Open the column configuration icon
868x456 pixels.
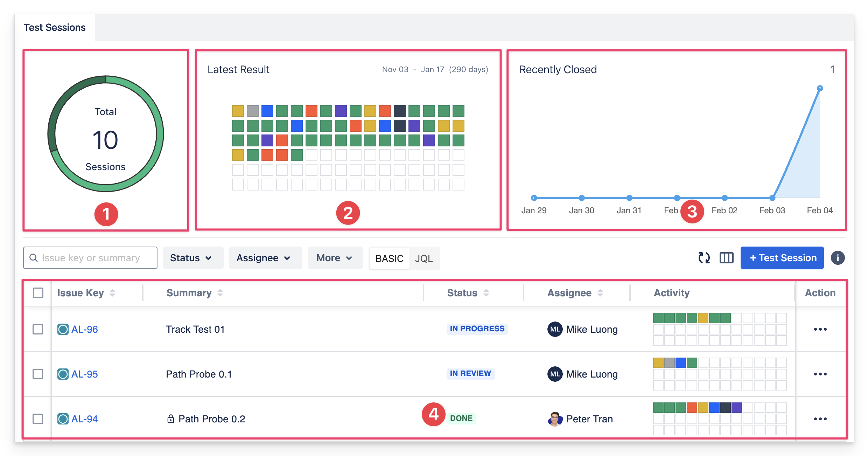[726, 258]
